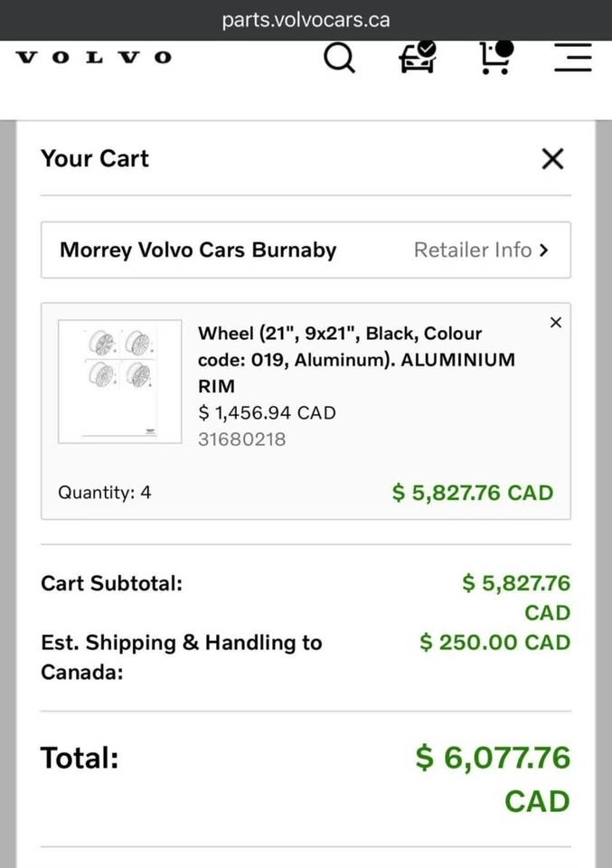Click the unit price $1,456.94 CAD
This screenshot has width=612, height=868.
tap(267, 413)
